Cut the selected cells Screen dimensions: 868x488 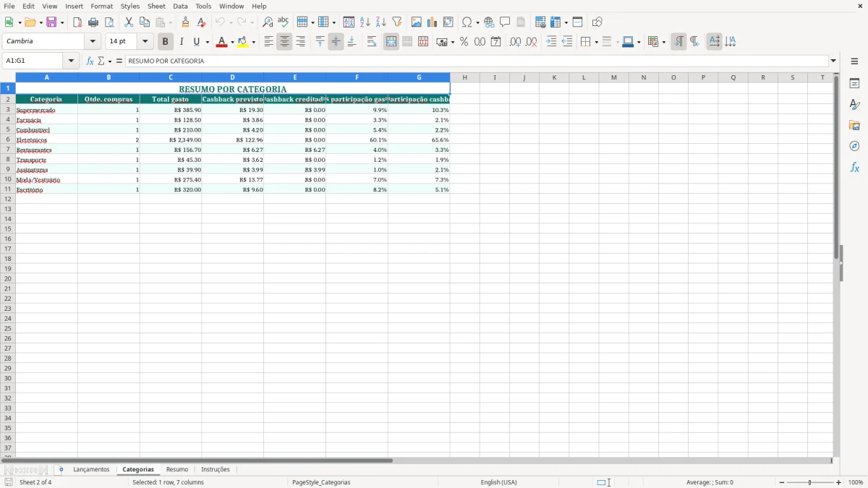coord(129,22)
